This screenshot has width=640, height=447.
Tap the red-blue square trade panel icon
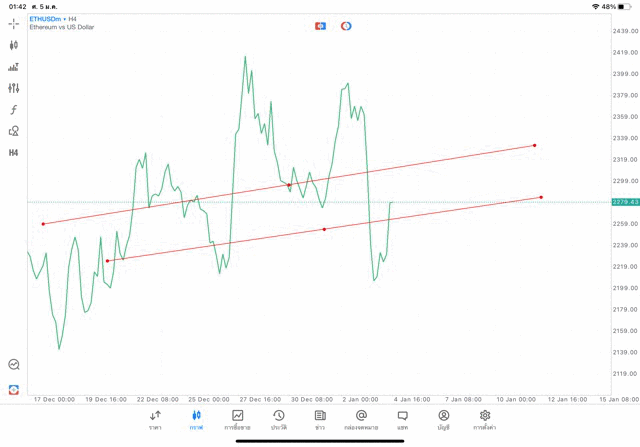(x=320, y=26)
